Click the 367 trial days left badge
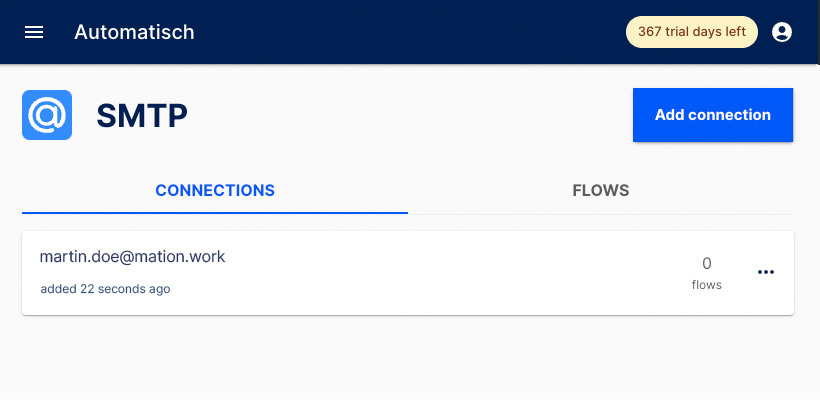This screenshot has width=820, height=400. click(x=692, y=32)
